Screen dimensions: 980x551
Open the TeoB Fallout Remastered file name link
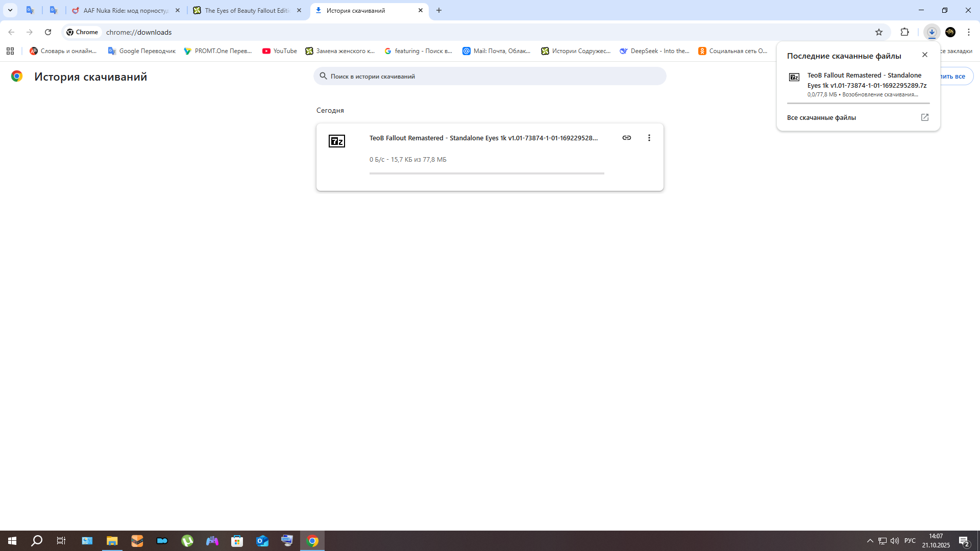[x=483, y=138]
